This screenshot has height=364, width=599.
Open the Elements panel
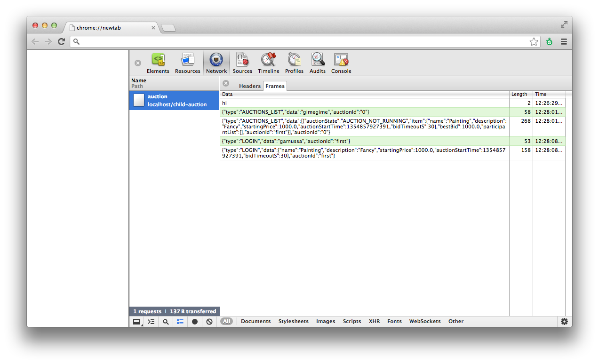click(158, 63)
